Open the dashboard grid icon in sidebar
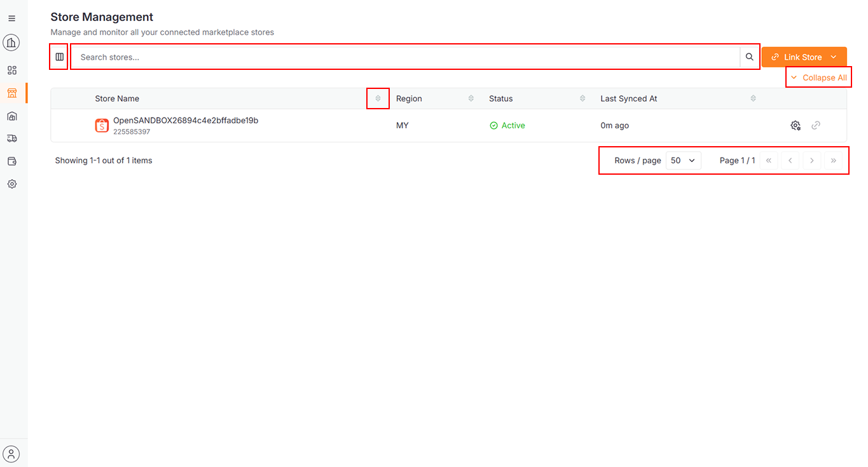The image size is (868, 467). [x=11, y=71]
